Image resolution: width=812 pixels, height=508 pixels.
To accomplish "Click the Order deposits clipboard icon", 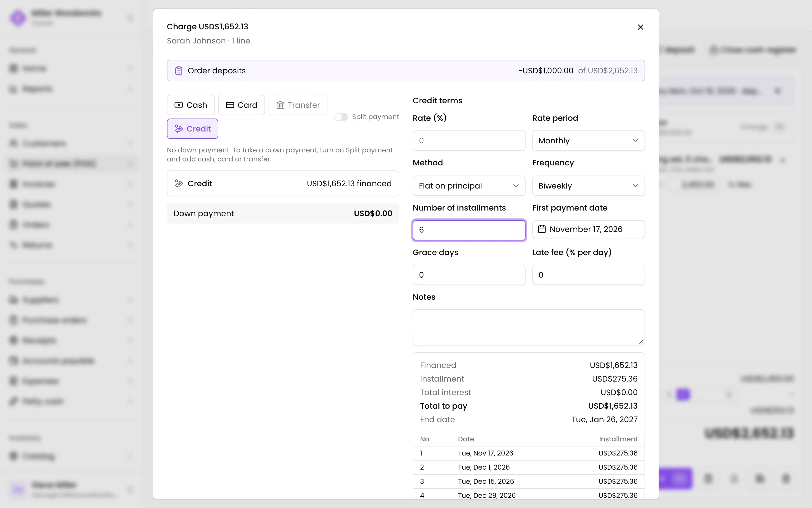I will click(178, 71).
